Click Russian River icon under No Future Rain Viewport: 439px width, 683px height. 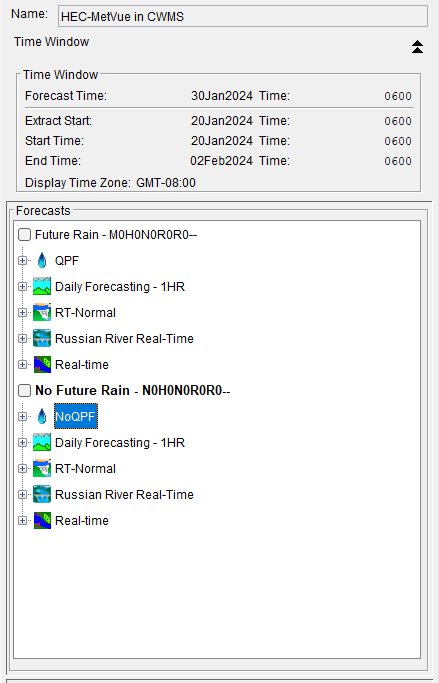click(42, 494)
